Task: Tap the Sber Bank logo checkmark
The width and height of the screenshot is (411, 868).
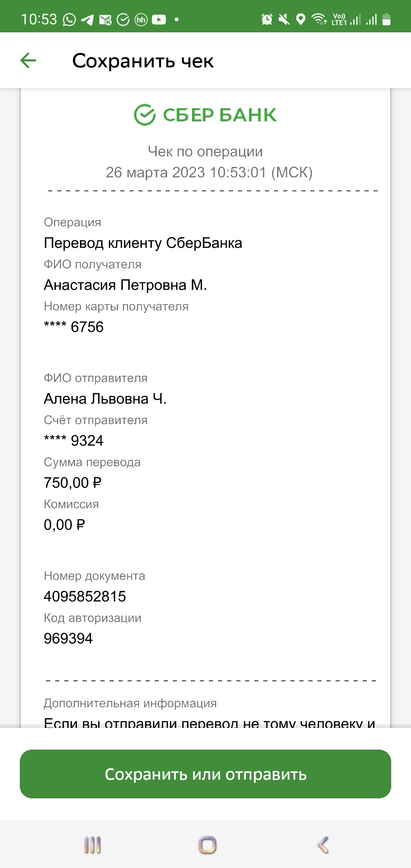Action: [x=145, y=115]
